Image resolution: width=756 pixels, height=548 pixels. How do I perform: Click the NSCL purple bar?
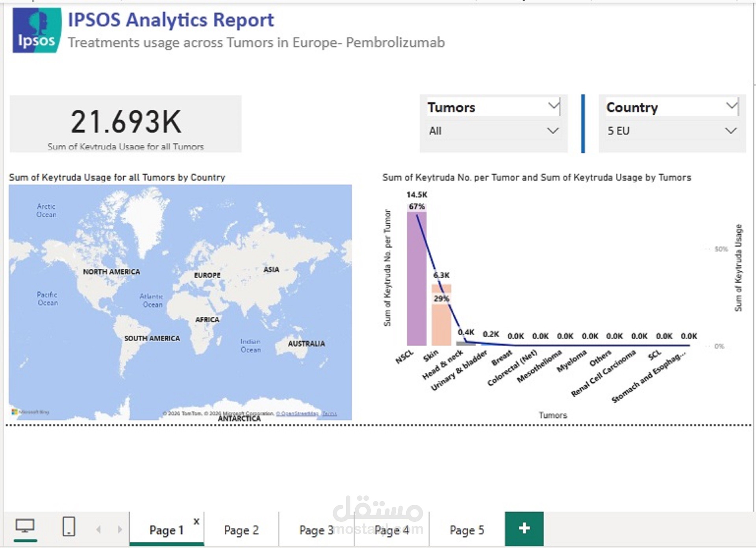click(417, 279)
